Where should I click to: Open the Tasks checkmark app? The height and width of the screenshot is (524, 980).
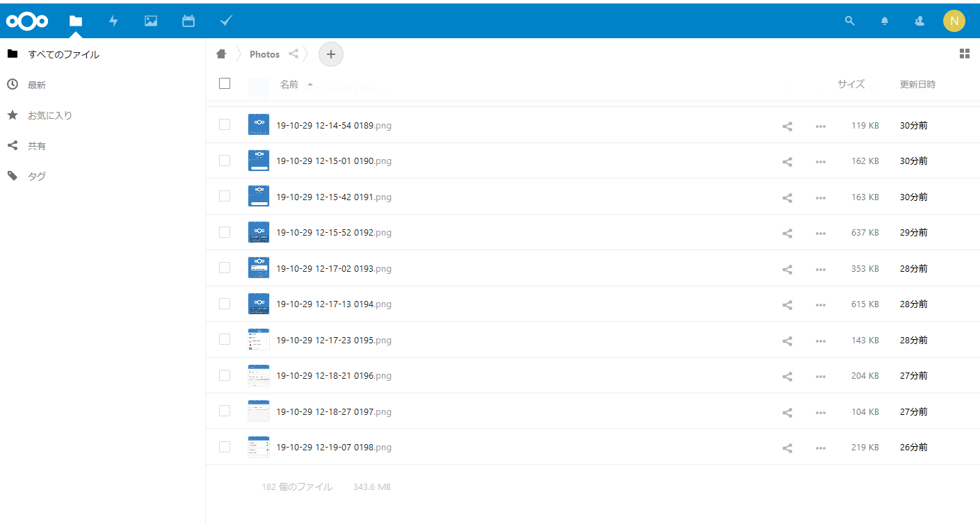(x=226, y=21)
